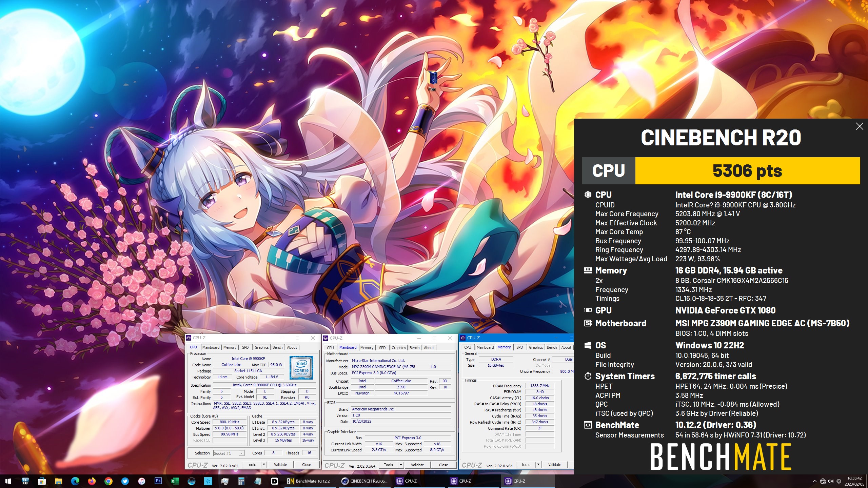
Task: Switch to Memory tab in CPU-Z processor window
Action: pos(230,347)
